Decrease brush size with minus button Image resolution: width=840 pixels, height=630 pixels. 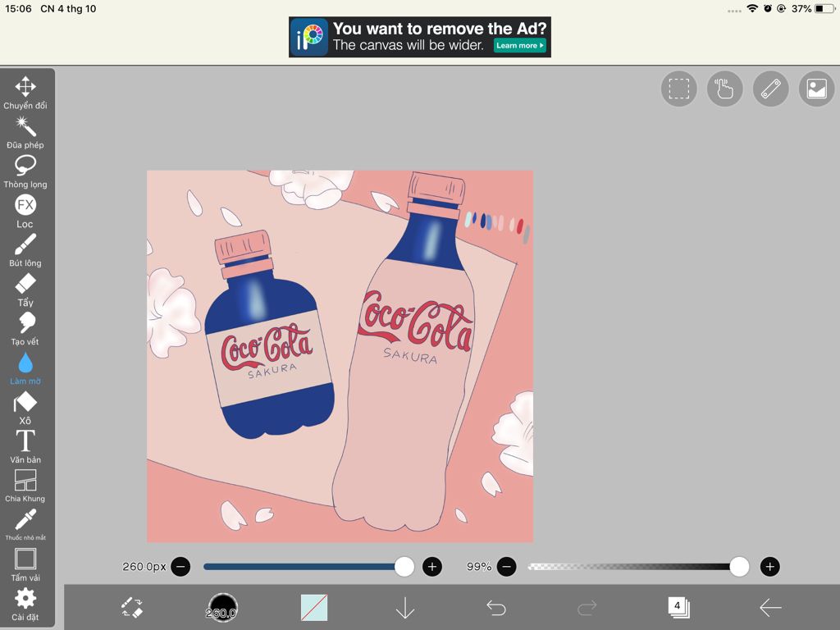click(x=180, y=567)
